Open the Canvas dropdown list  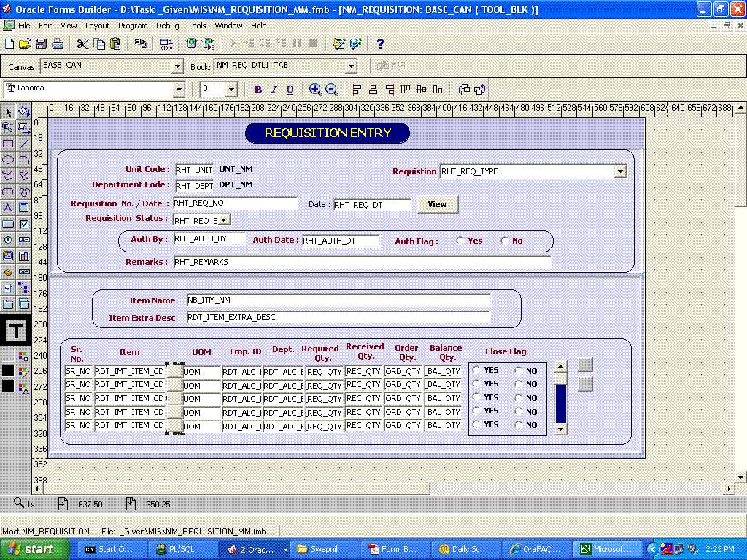[177, 66]
